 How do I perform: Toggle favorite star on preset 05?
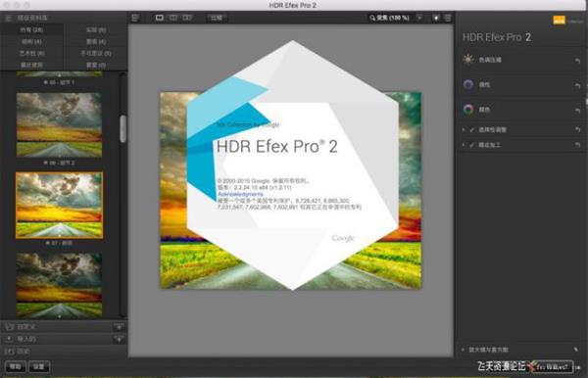click(x=46, y=82)
